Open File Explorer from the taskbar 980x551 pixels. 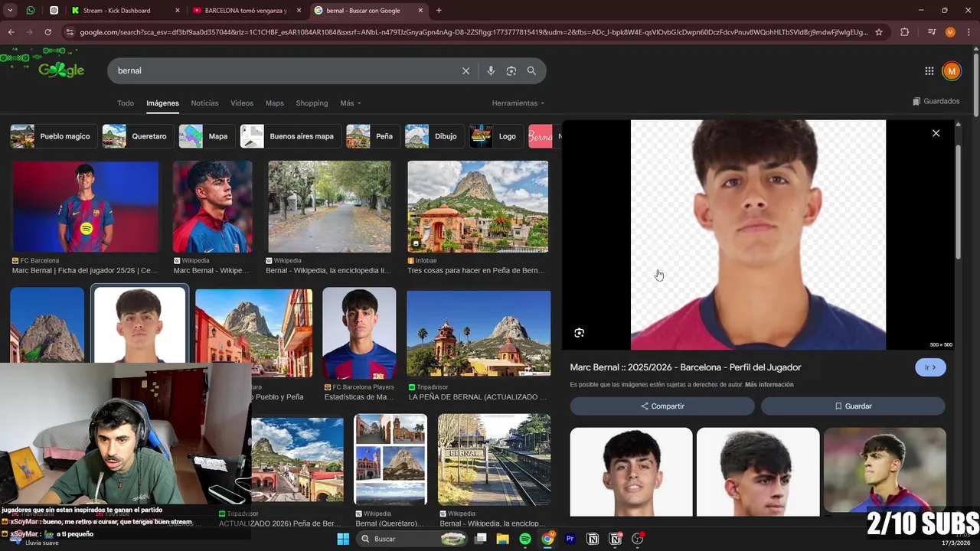(502, 539)
